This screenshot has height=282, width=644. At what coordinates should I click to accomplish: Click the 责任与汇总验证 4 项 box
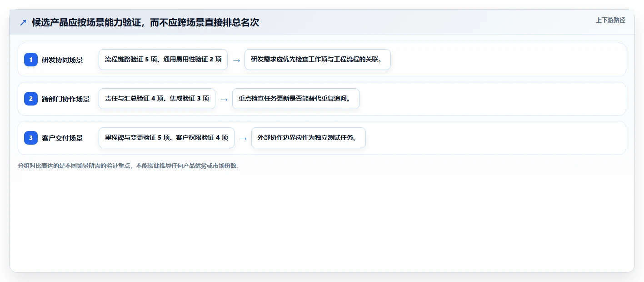click(157, 99)
